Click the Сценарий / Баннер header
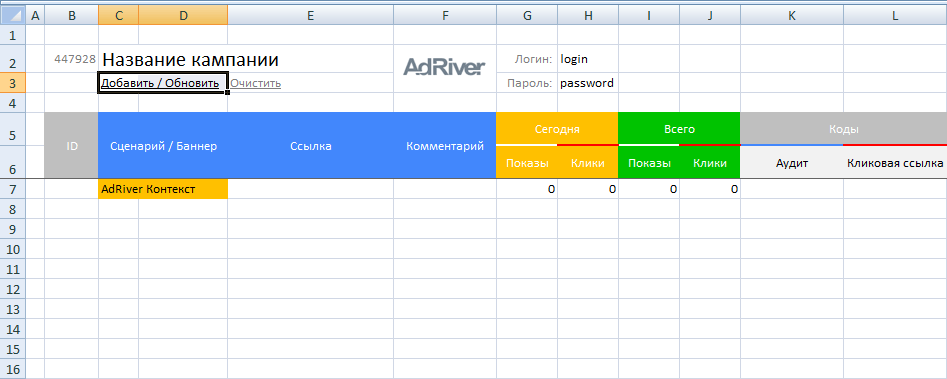Viewport: 947px width, 379px height. coord(163,146)
